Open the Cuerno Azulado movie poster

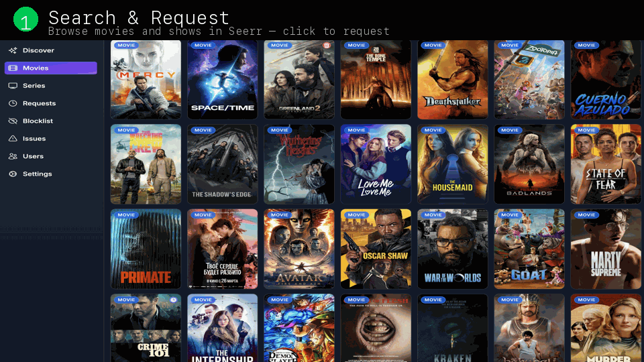(606, 80)
